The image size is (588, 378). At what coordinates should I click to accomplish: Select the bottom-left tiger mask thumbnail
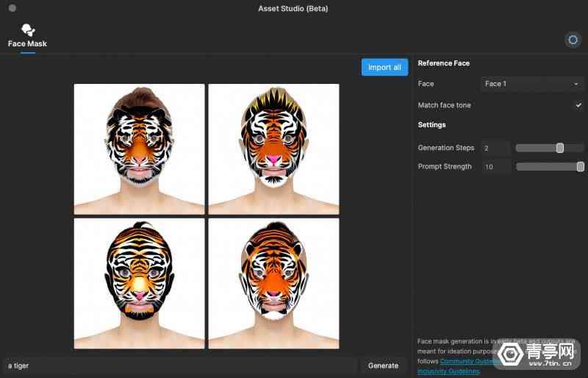[139, 283]
